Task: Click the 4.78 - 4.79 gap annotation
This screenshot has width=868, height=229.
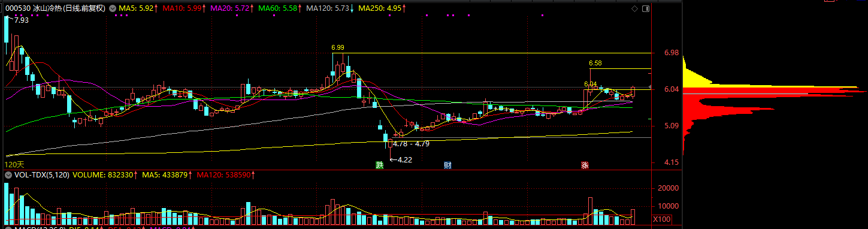Action: pos(411,144)
